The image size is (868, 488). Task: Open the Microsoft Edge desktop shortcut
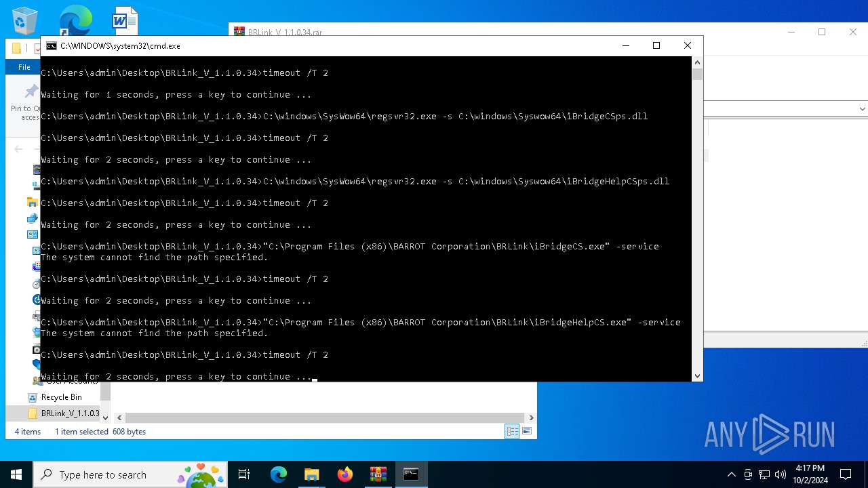coord(75,20)
